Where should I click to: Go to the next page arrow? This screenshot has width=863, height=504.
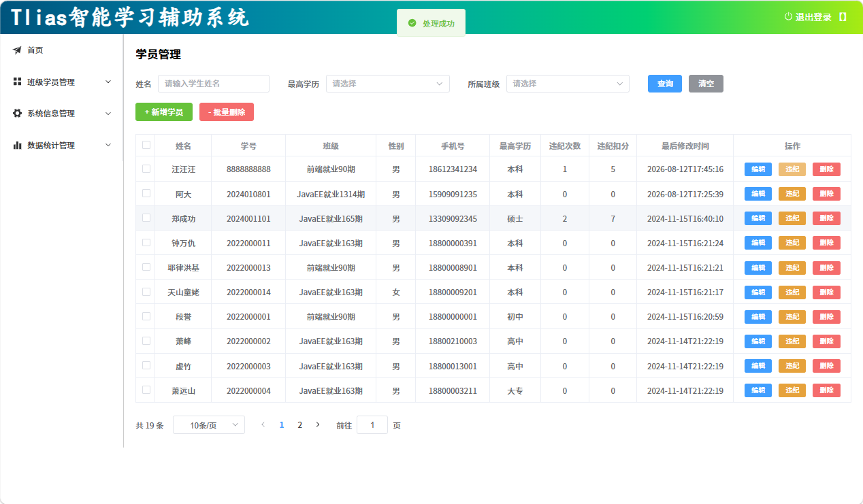(x=317, y=425)
